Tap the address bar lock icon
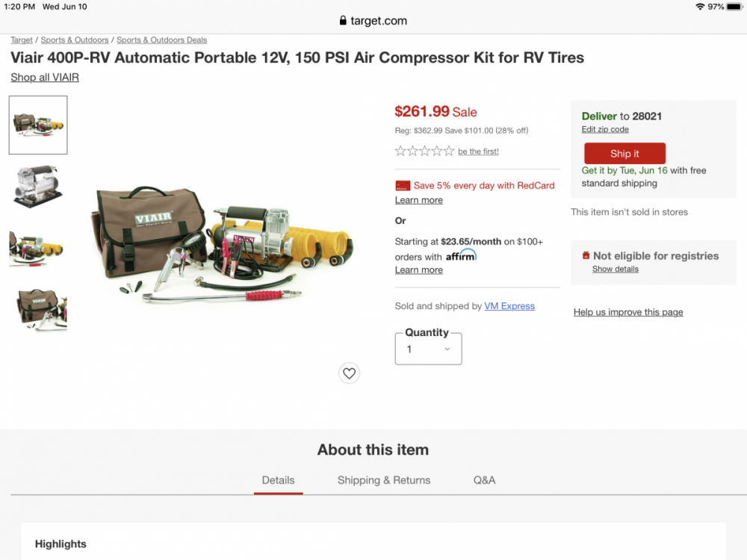The height and width of the screenshot is (560, 747). pyautogui.click(x=343, y=21)
